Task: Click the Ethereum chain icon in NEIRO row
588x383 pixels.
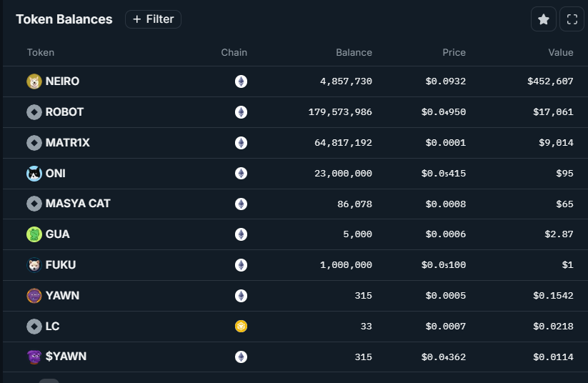Action: (x=241, y=81)
